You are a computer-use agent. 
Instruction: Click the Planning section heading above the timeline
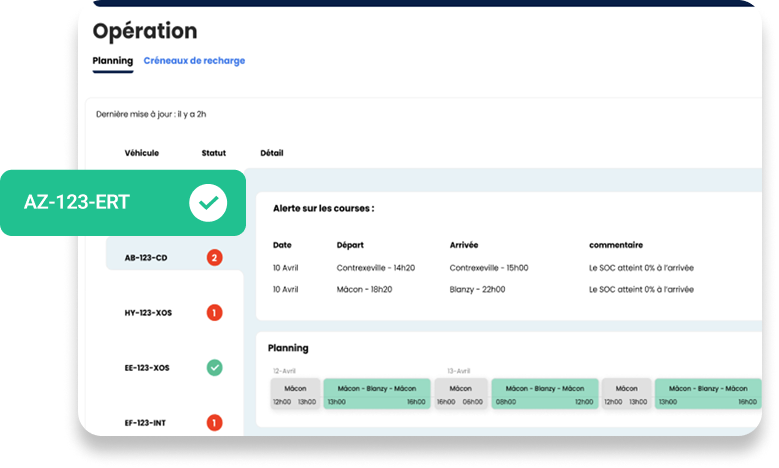pyautogui.click(x=288, y=348)
